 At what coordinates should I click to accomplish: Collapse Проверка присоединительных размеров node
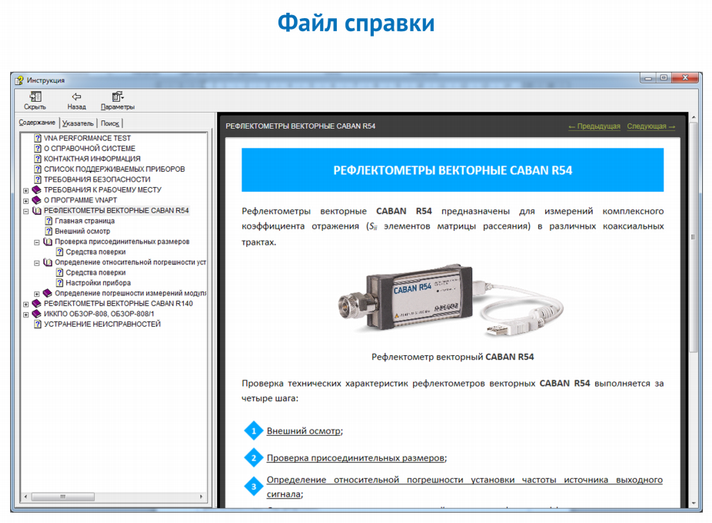tap(37, 242)
